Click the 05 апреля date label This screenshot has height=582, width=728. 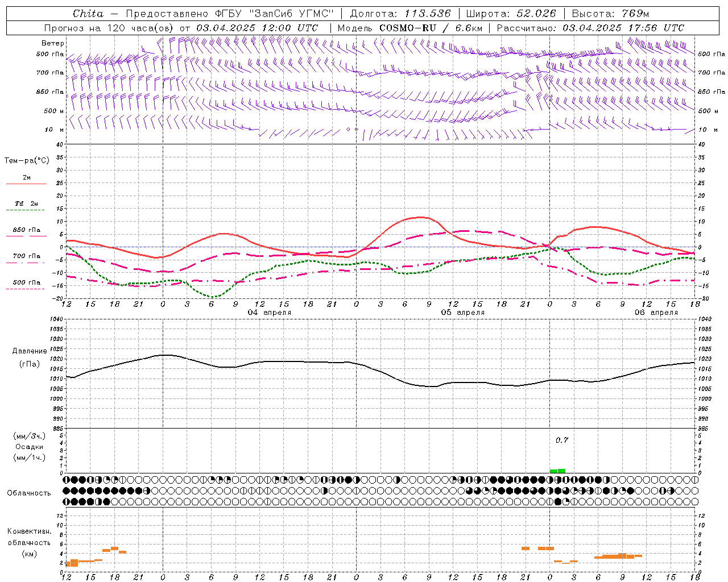tap(463, 313)
